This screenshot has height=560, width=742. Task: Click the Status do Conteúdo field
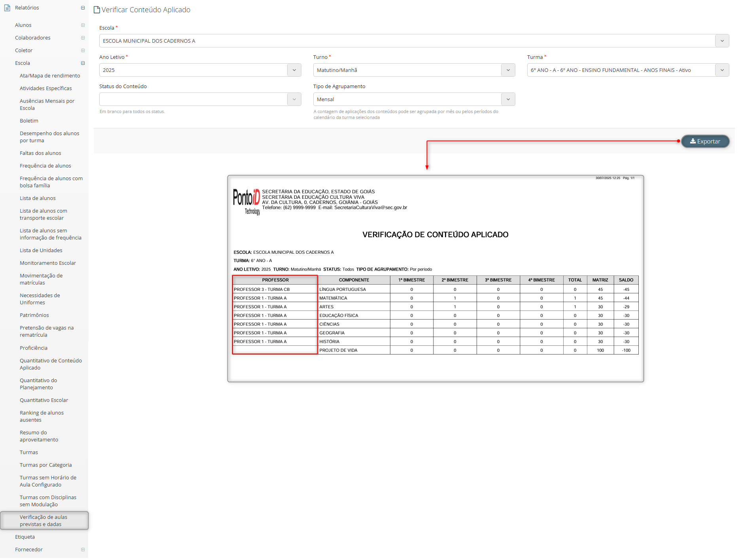point(194,100)
